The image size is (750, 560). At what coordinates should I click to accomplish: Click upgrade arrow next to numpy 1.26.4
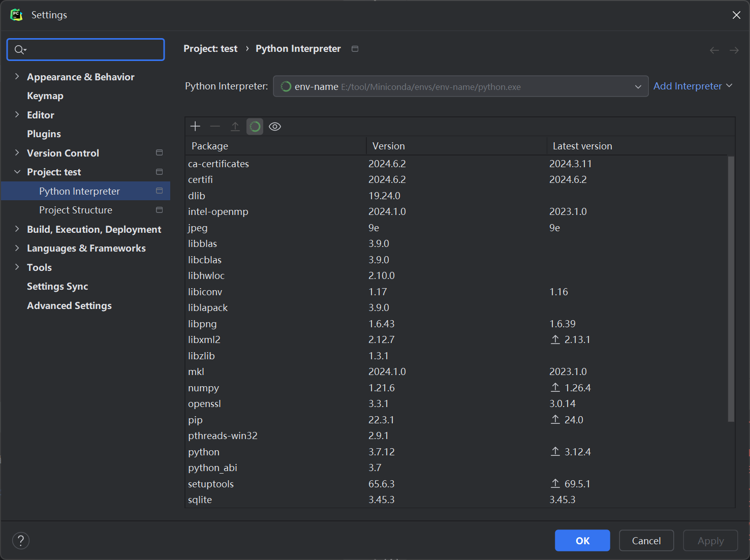pos(555,388)
